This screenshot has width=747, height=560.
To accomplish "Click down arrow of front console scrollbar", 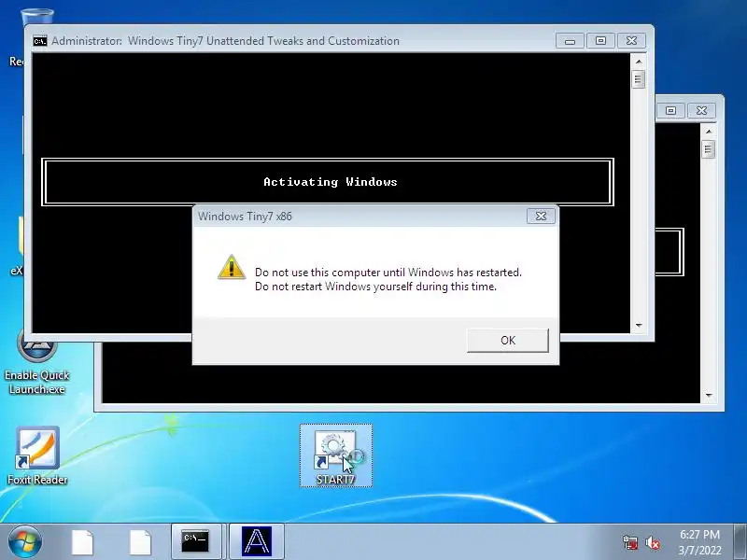I will (x=639, y=325).
